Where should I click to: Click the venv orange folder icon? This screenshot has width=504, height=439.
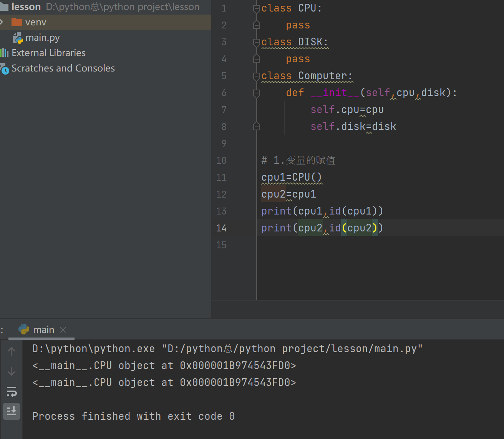coord(17,22)
